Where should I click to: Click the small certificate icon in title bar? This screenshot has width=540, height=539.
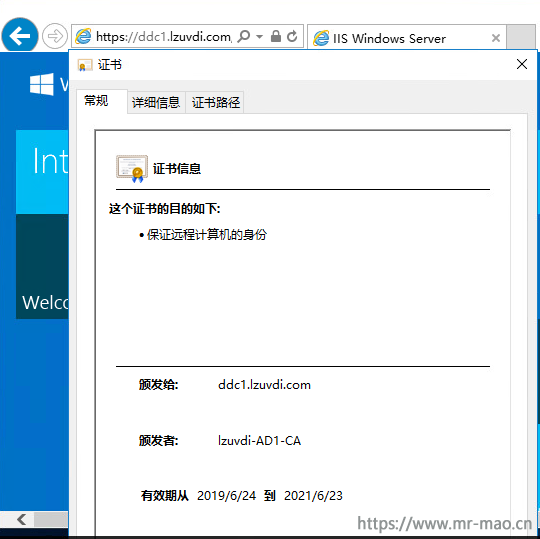[85, 65]
